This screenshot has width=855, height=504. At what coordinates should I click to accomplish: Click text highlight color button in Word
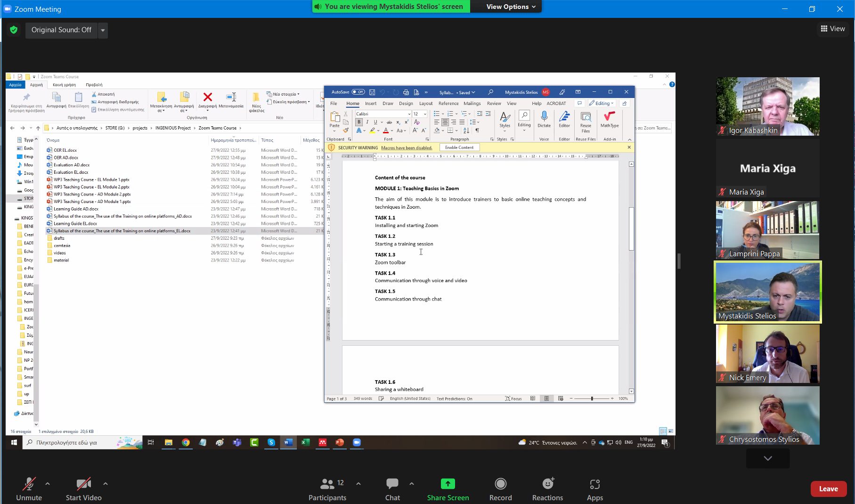[372, 130]
